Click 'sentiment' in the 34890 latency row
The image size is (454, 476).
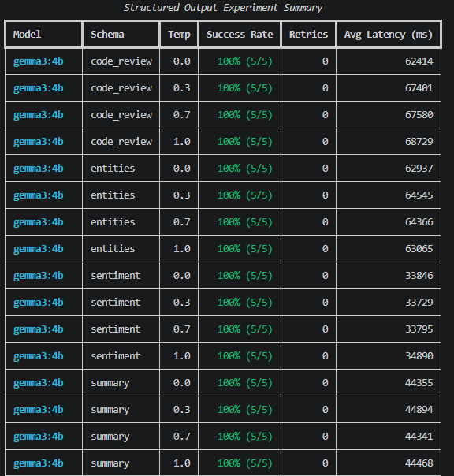[115, 355]
